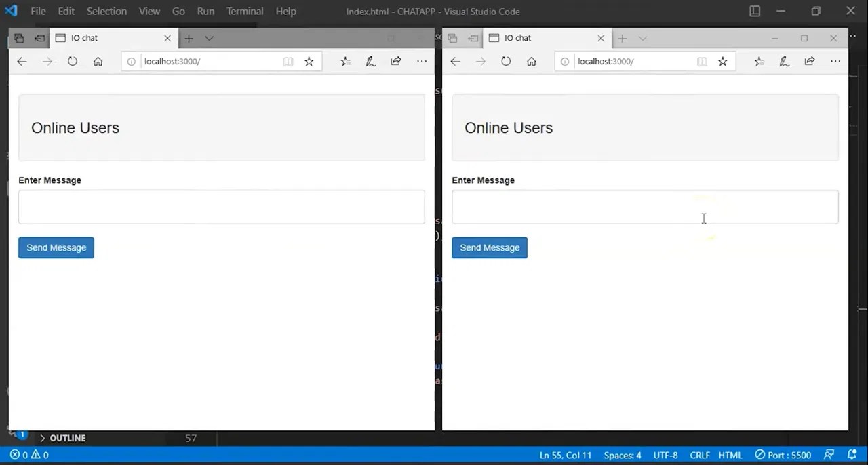Click the left Send Message button
The width and height of the screenshot is (868, 465).
coord(56,247)
